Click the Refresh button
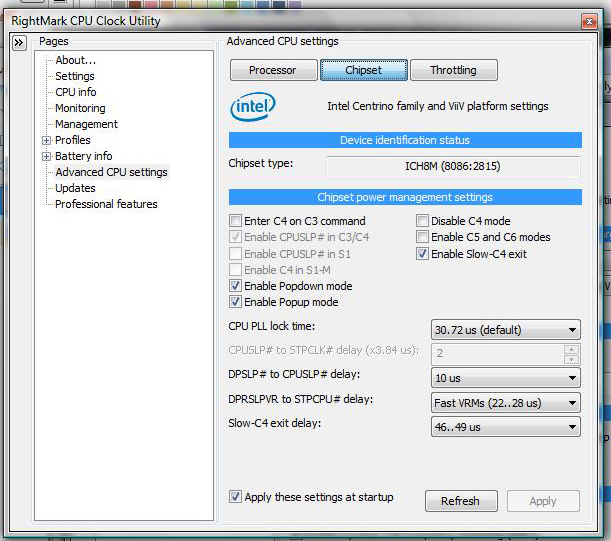611x541 pixels. pyautogui.click(x=461, y=501)
